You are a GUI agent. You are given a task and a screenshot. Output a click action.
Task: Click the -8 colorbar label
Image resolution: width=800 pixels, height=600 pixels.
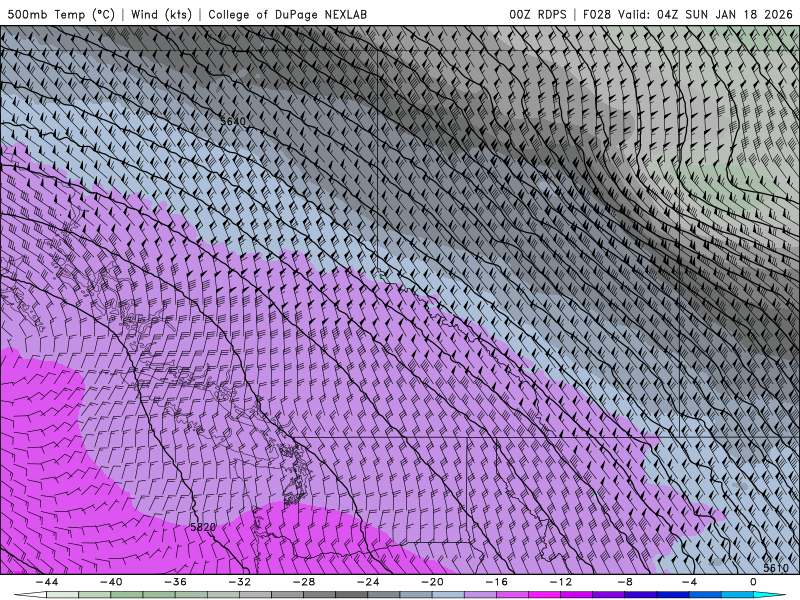pyautogui.click(x=625, y=582)
